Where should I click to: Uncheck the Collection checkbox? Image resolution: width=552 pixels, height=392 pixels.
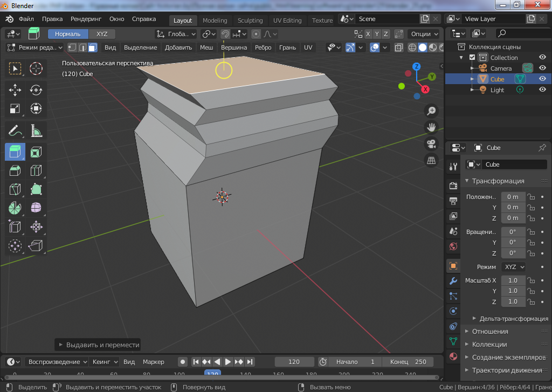point(472,58)
